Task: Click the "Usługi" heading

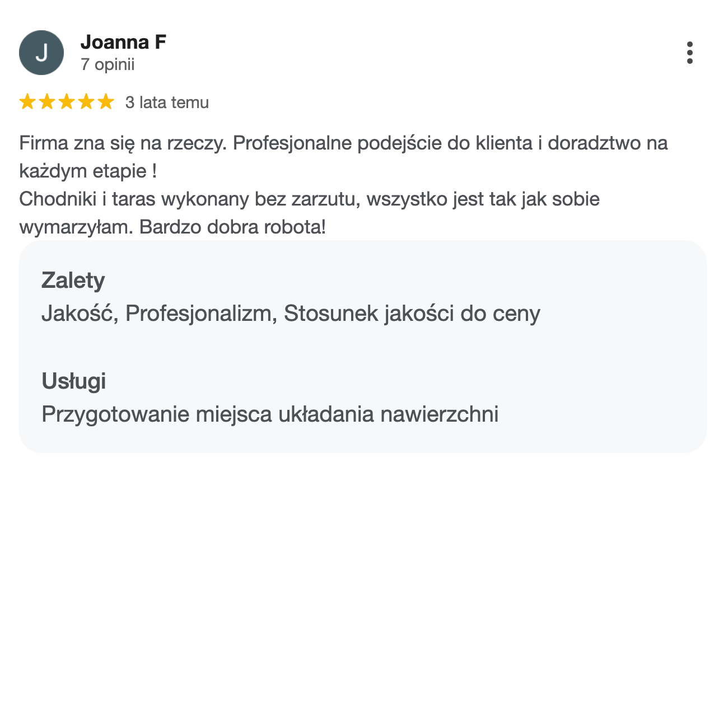Action: tap(73, 381)
